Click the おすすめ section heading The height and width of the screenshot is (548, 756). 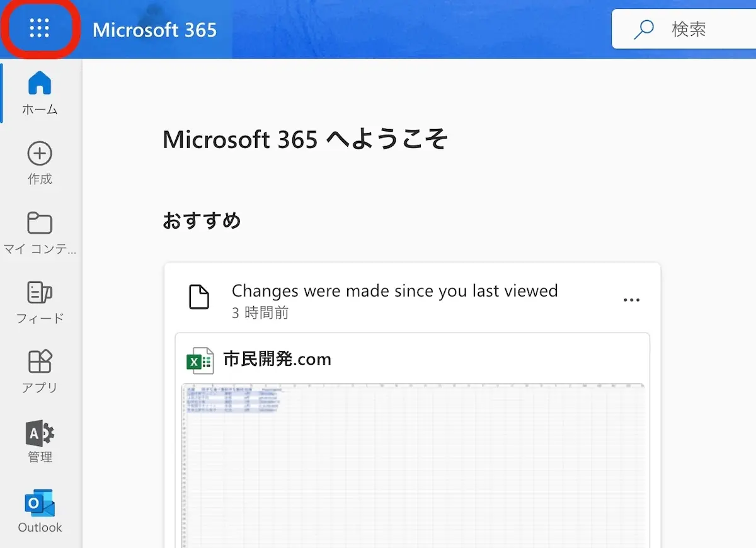click(x=202, y=220)
